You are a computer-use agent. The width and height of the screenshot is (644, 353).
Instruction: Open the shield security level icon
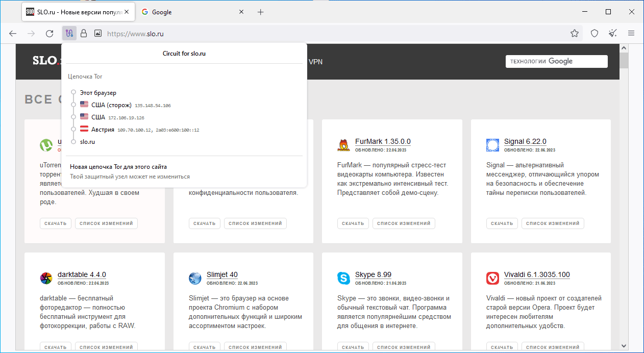595,33
